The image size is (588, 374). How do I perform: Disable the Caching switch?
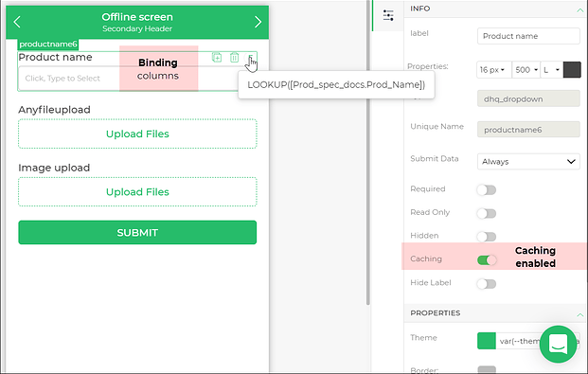click(x=487, y=260)
